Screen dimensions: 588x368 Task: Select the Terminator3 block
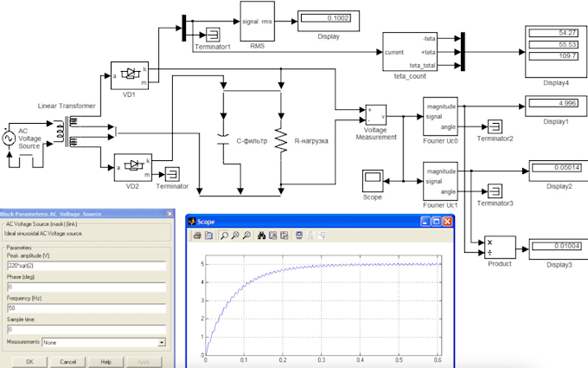[x=495, y=191]
